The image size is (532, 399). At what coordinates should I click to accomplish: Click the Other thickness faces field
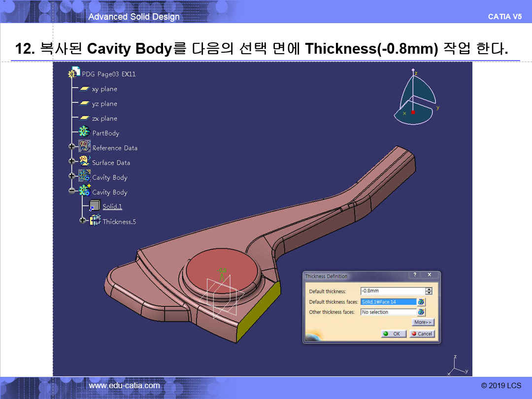(x=388, y=312)
